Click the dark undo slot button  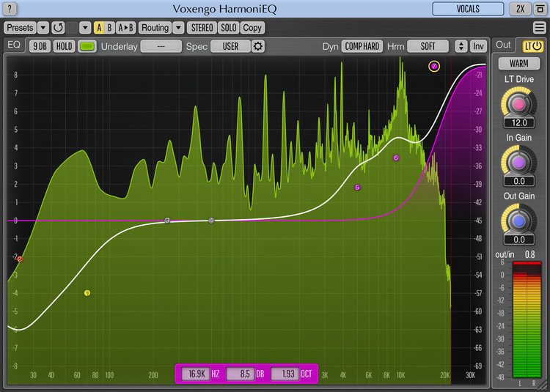pyautogui.click(x=73, y=28)
